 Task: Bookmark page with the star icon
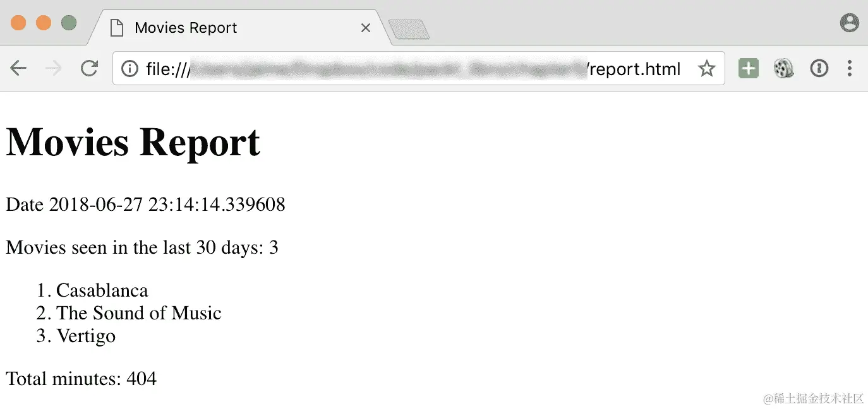[x=706, y=68]
